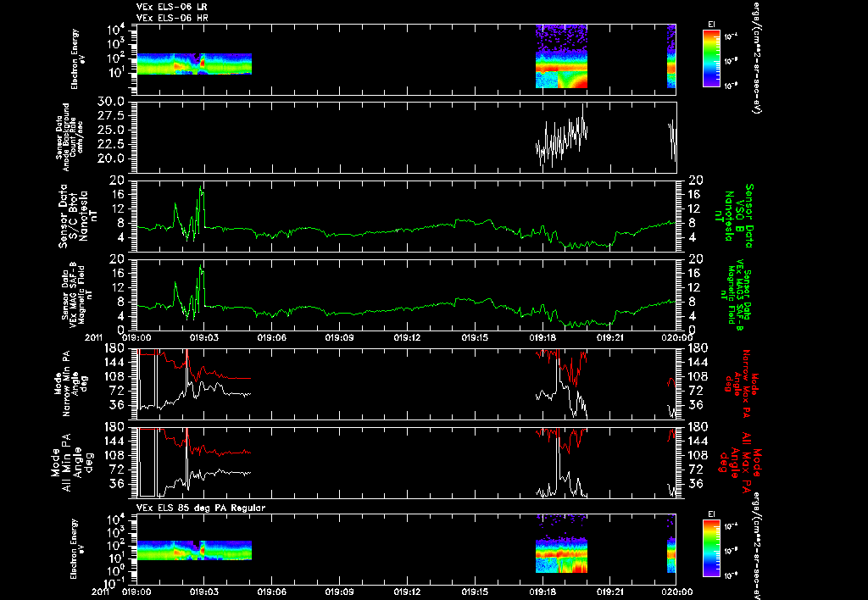The height and width of the screenshot is (600, 868).
Task: Select the red 'Narrow Max PA Angle' label
Action: click(741, 384)
